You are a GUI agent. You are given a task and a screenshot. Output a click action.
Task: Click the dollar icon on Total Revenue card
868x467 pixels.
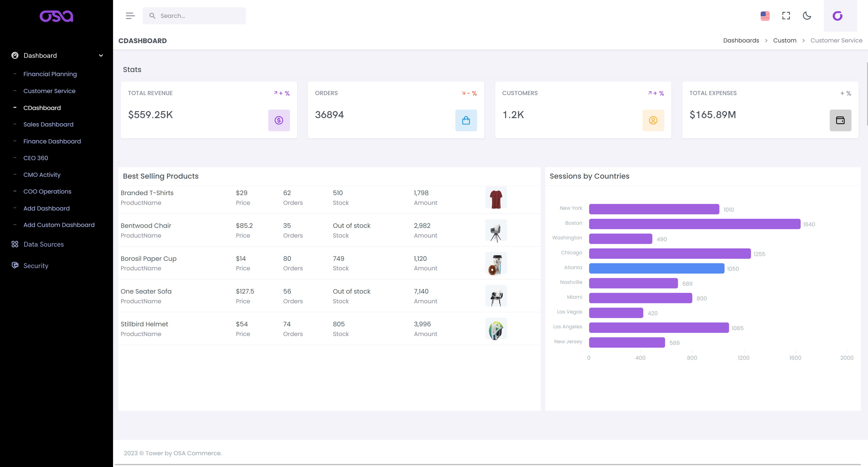279,120
